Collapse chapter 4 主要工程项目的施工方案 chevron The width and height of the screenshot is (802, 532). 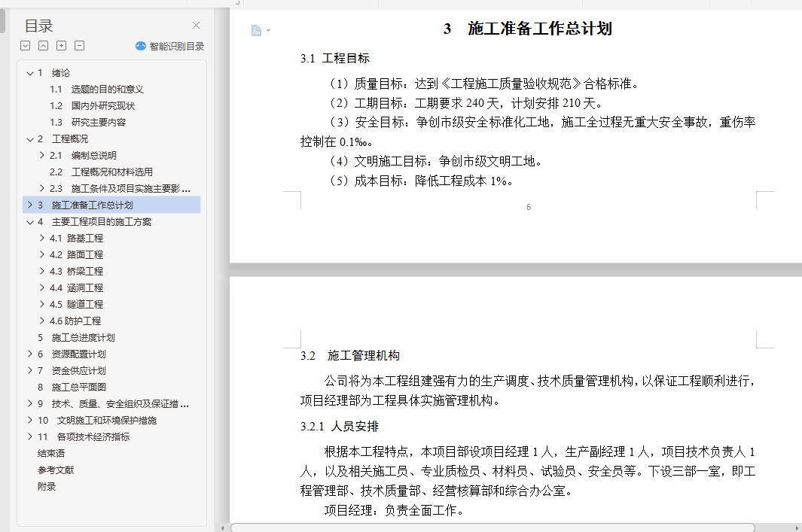pos(30,222)
